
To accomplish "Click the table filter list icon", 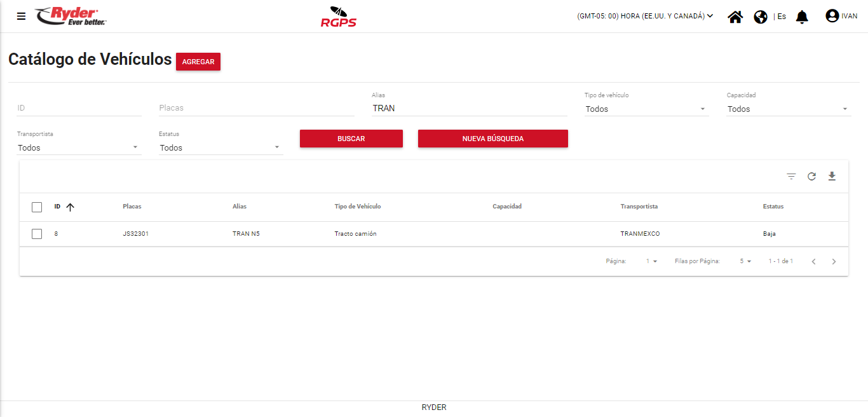I will click(x=791, y=177).
